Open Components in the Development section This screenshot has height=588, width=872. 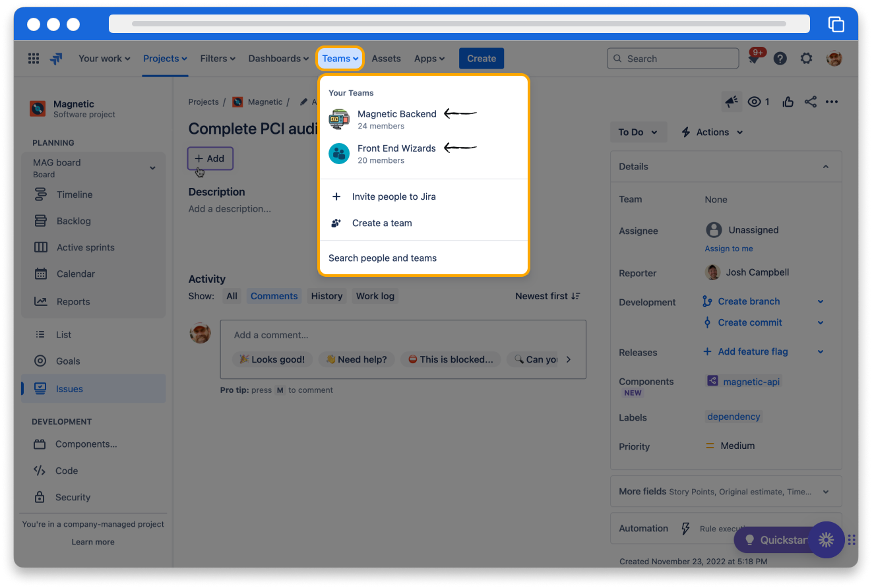[x=94, y=444]
